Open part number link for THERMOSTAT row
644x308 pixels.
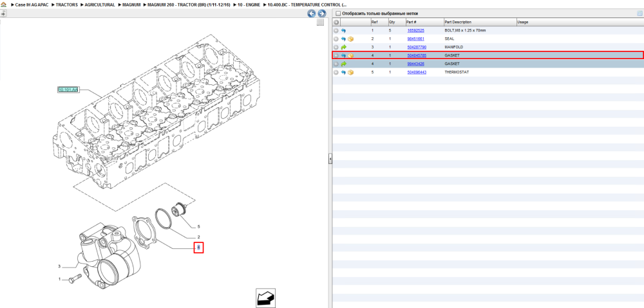point(415,72)
